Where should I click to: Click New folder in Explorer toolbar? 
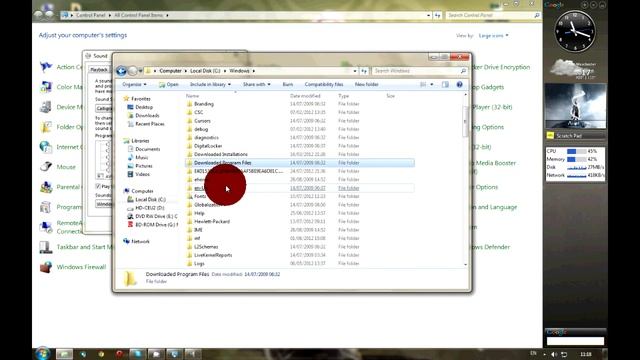367,84
